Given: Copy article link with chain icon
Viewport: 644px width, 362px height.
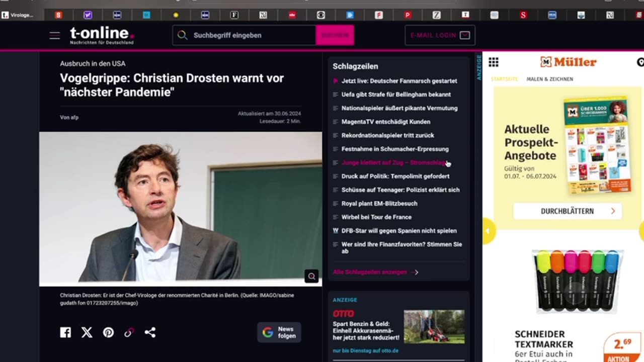Looking at the screenshot, I should 129,332.
